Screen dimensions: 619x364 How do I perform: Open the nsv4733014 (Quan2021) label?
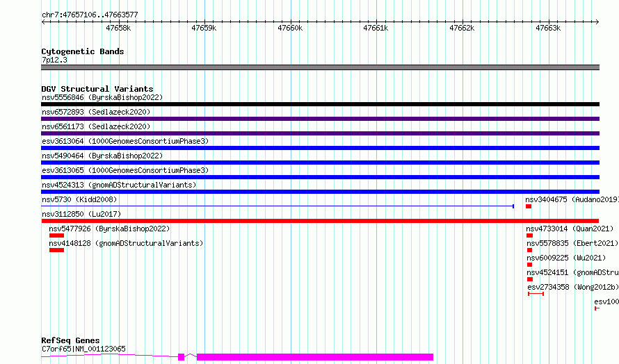[x=570, y=229]
